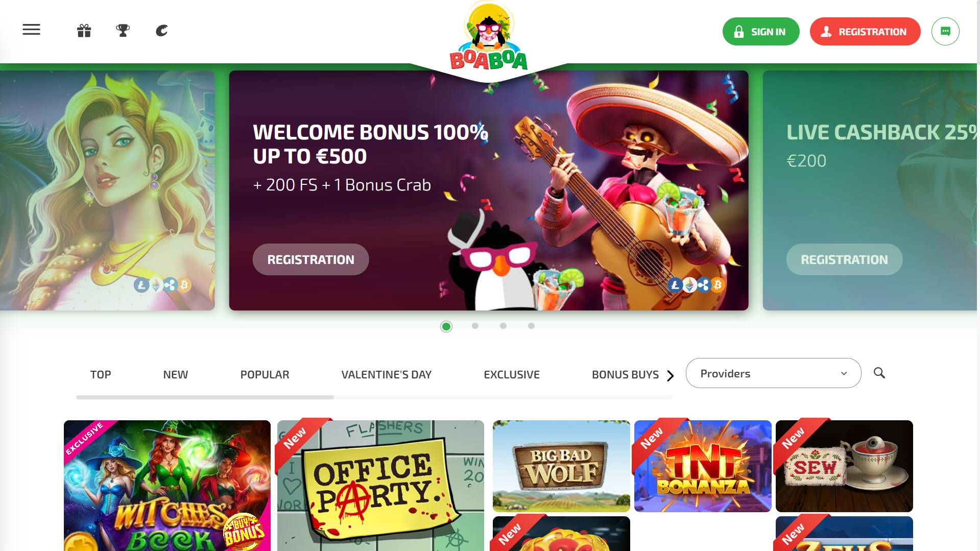This screenshot has width=980, height=551.
Task: Toggle the crescent moon dark mode icon
Action: [x=161, y=31]
